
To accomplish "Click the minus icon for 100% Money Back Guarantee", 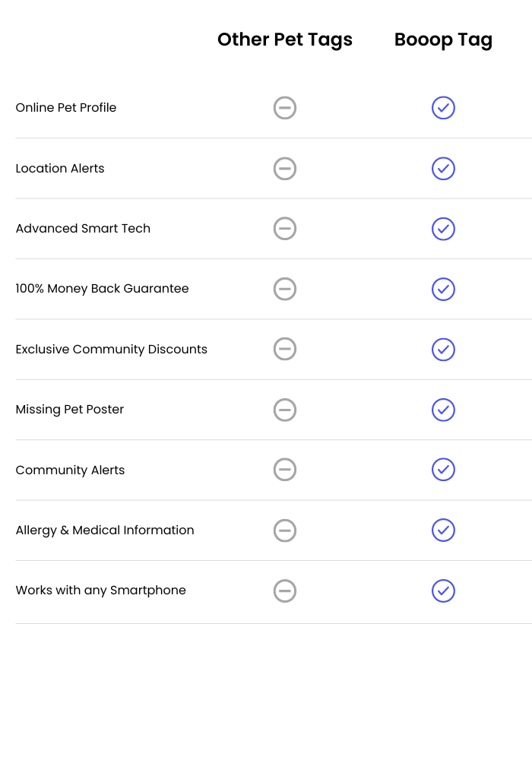I will 285,289.
